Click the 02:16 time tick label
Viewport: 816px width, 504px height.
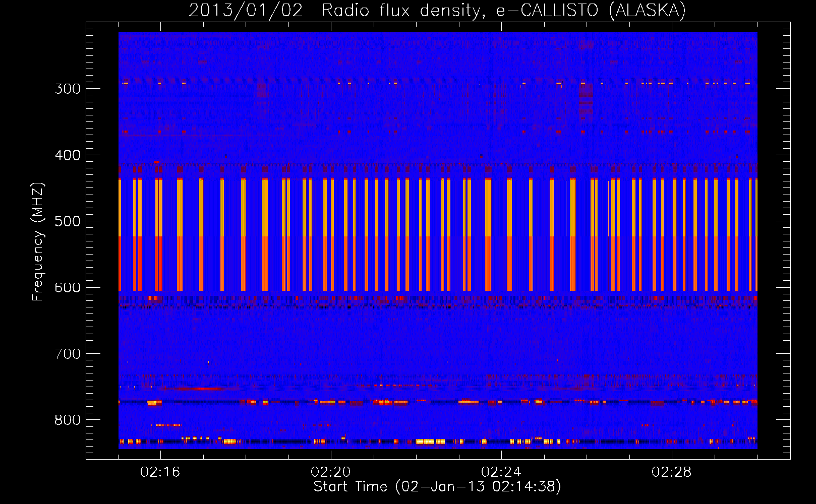160,472
